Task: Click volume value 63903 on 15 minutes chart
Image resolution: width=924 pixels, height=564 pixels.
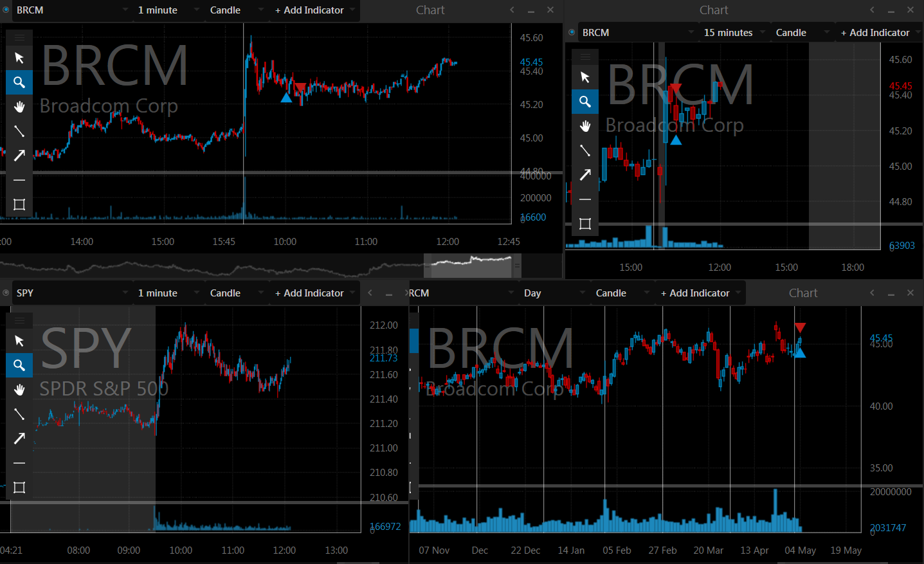Action: [902, 246]
